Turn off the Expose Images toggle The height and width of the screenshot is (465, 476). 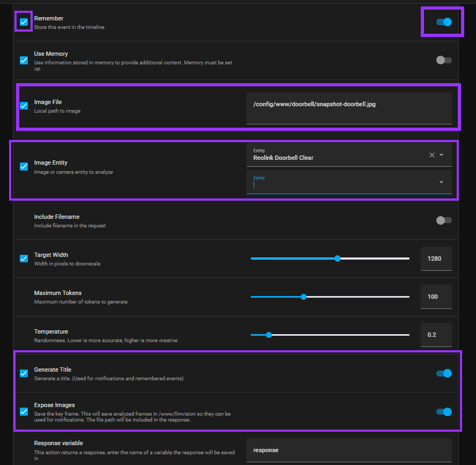(444, 412)
